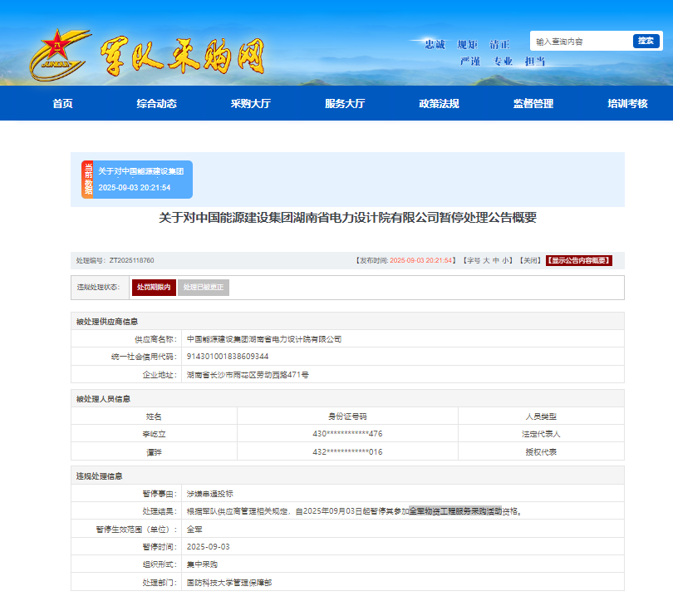
Task: Click the 搜索 search button
Action: [x=646, y=41]
